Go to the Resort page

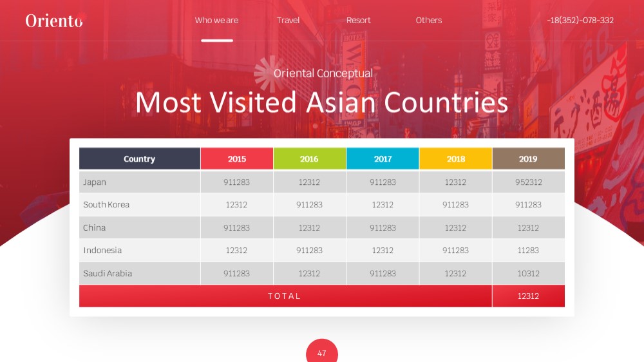(358, 20)
